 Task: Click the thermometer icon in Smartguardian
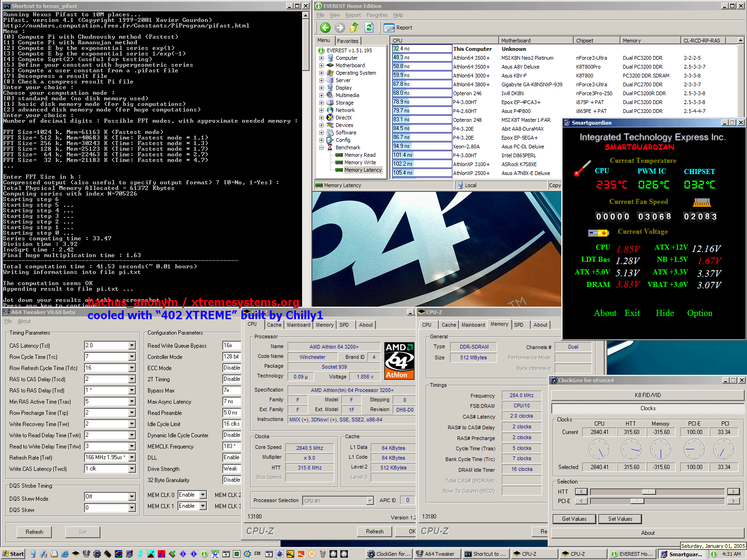tap(582, 168)
